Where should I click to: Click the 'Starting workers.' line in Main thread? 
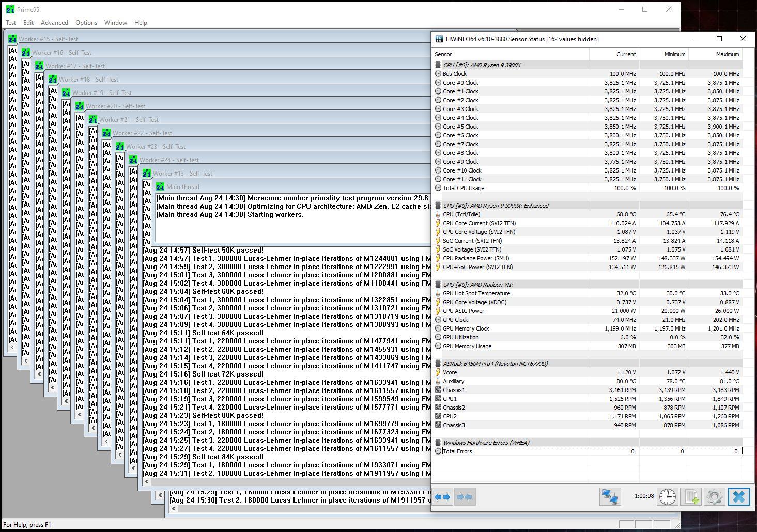230,214
